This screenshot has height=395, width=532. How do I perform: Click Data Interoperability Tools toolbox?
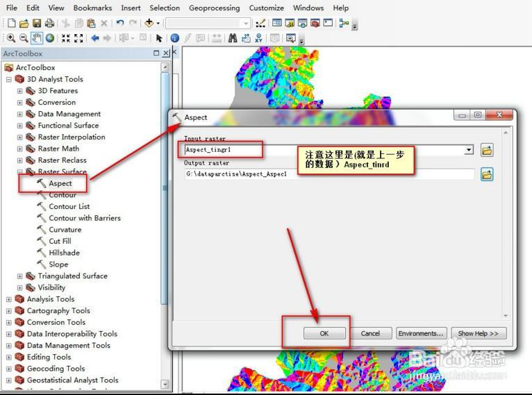coord(72,334)
